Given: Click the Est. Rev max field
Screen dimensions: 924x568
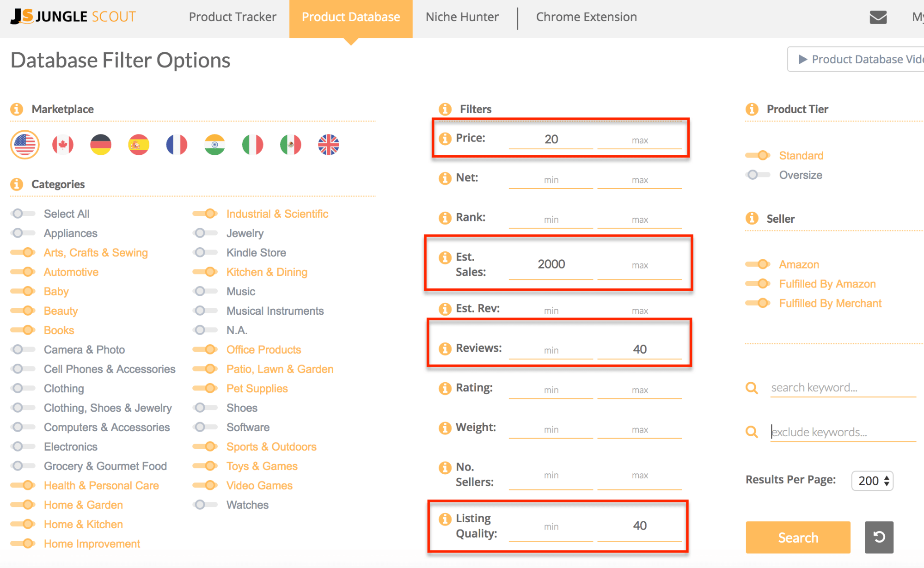Looking at the screenshot, I should pos(640,311).
